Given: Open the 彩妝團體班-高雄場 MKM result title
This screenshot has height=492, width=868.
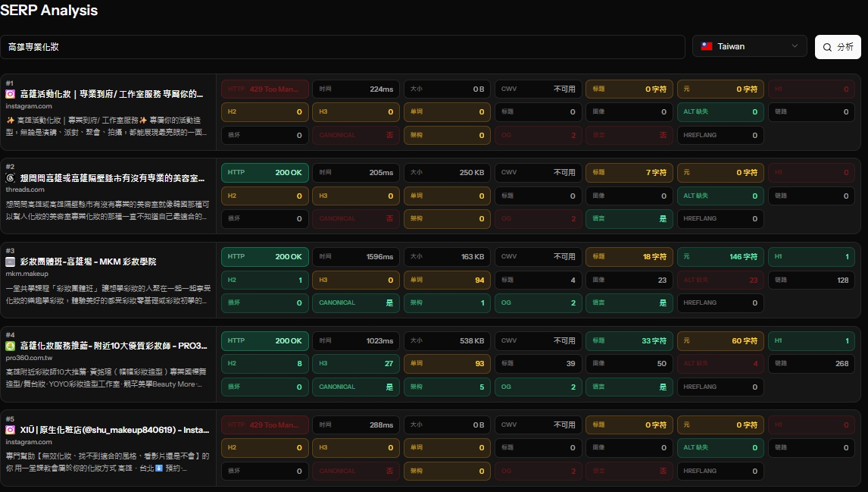Looking at the screenshot, I should click(x=88, y=262).
